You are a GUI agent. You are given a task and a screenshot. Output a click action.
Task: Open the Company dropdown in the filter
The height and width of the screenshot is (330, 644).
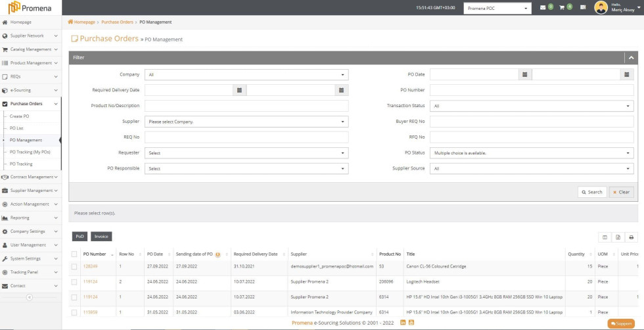(x=246, y=74)
